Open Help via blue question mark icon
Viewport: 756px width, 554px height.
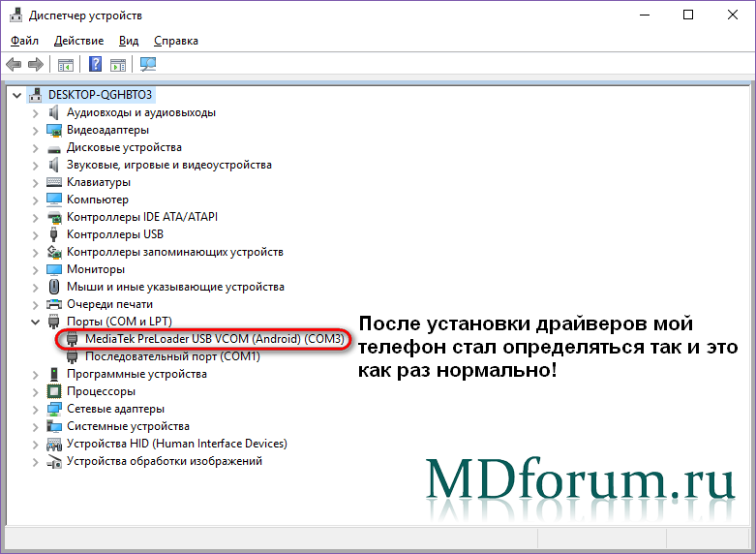(x=96, y=65)
